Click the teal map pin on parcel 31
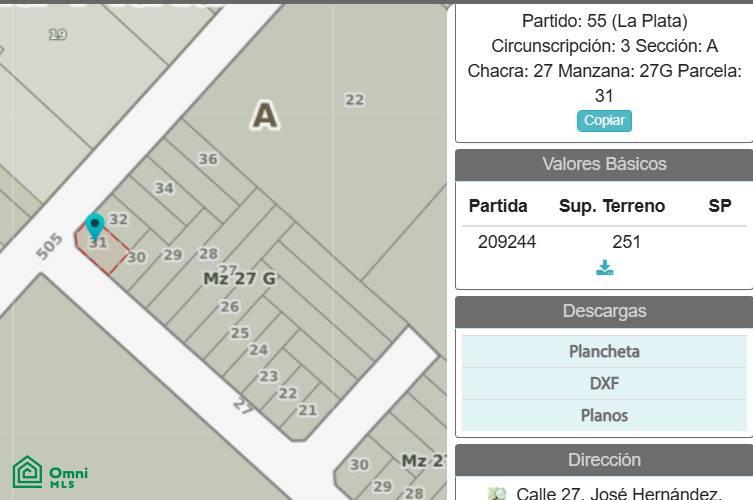This screenshot has height=500, width=753. click(95, 226)
